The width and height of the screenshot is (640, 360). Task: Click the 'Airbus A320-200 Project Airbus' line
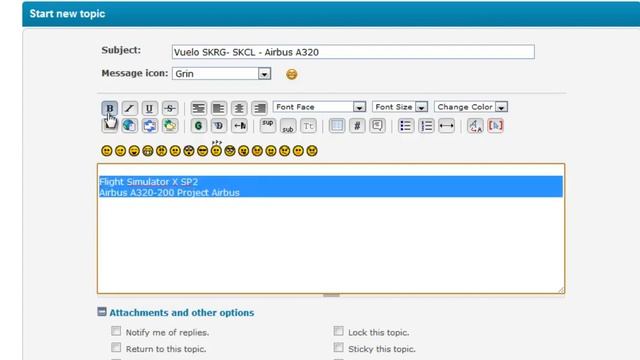169,193
